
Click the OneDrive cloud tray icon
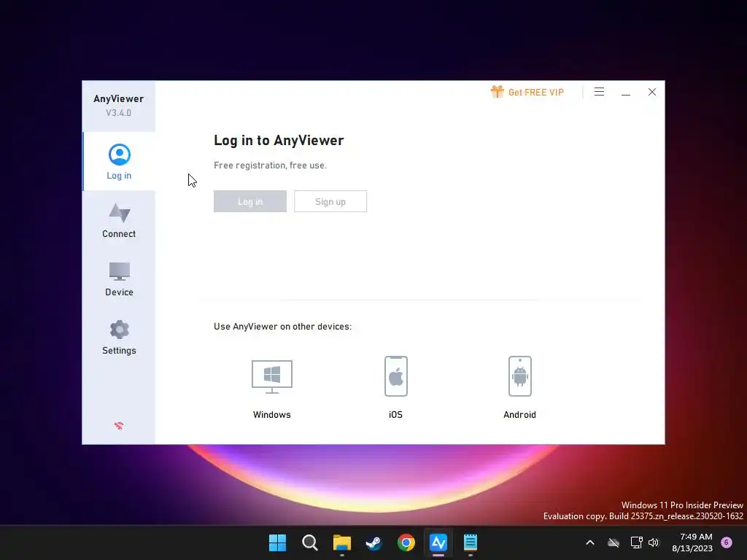(614, 542)
